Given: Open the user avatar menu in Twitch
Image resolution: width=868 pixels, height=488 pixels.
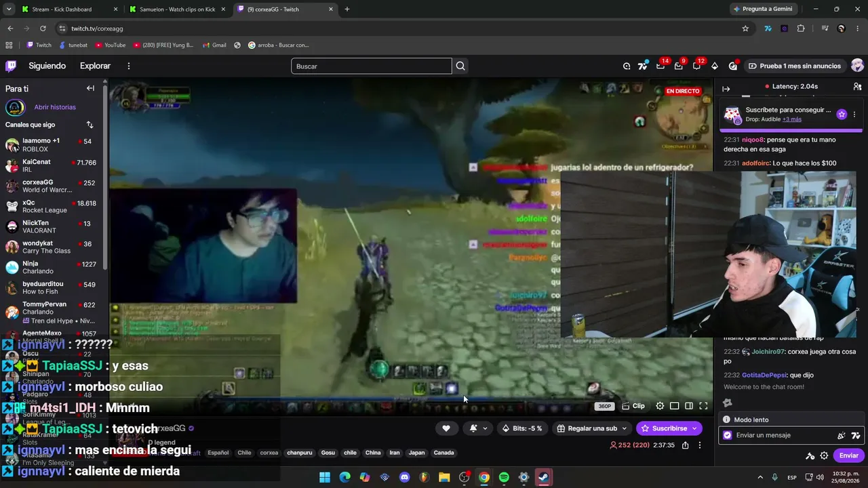Looking at the screenshot, I should [857, 66].
